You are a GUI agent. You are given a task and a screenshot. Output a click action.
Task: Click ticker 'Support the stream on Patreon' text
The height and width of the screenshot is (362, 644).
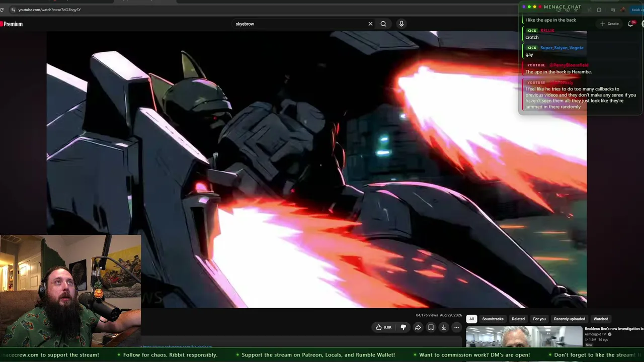point(318,355)
